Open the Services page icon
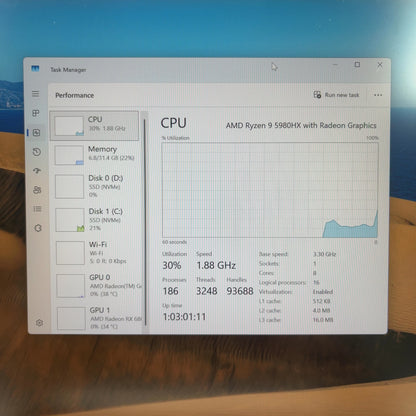This screenshot has height=416, width=416. pyautogui.click(x=38, y=228)
